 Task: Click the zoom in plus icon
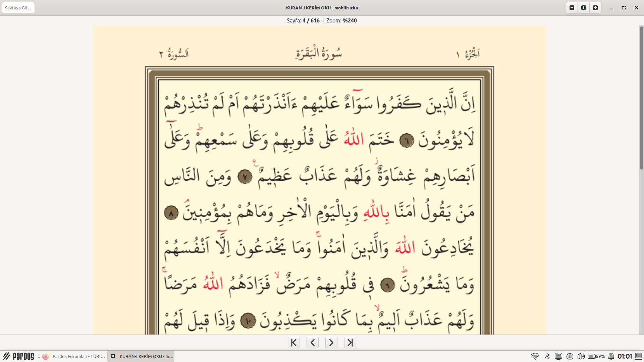tap(595, 8)
